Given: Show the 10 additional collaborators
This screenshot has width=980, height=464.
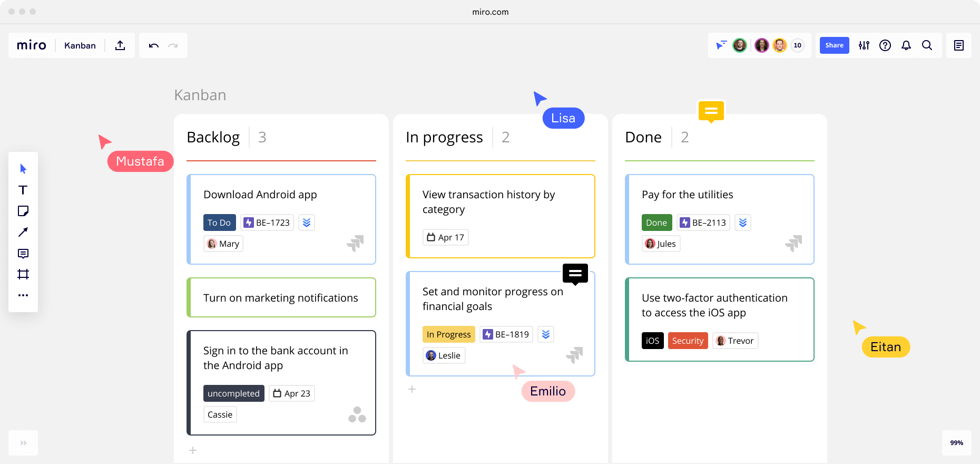Looking at the screenshot, I should click(x=798, y=45).
